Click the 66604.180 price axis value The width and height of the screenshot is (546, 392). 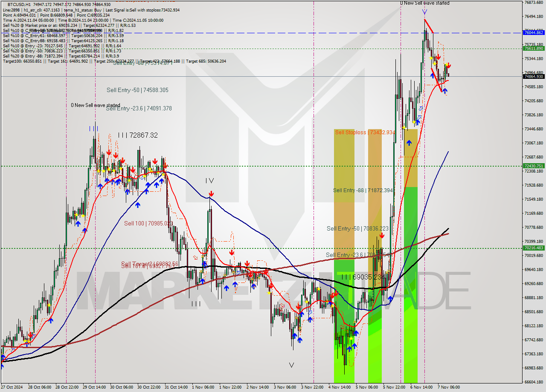point(534,382)
